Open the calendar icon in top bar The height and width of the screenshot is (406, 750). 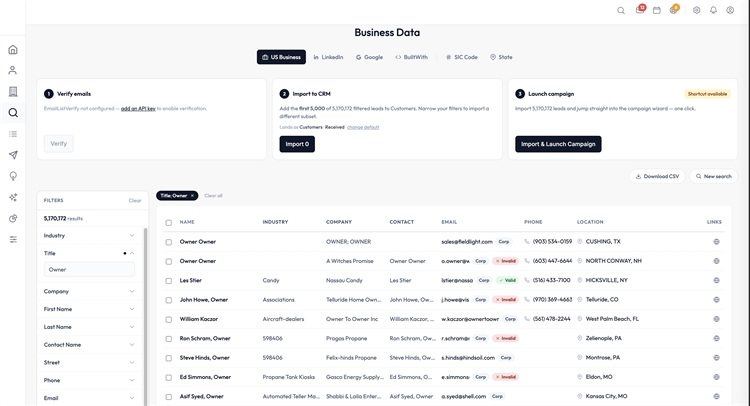(x=657, y=10)
